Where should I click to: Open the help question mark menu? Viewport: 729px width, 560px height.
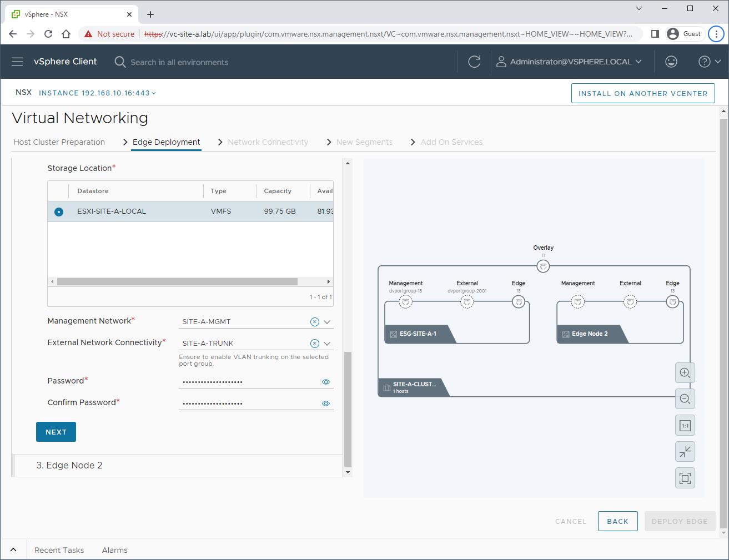click(710, 62)
